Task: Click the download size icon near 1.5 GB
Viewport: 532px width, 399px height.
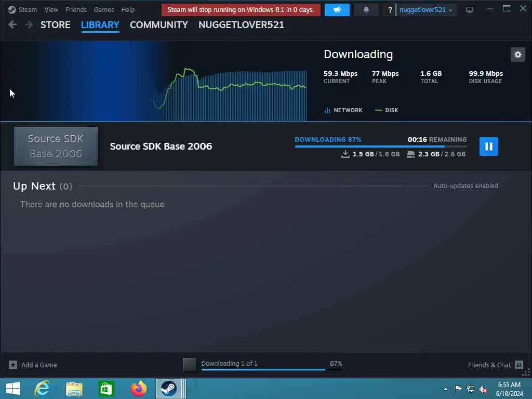Action: (345, 154)
